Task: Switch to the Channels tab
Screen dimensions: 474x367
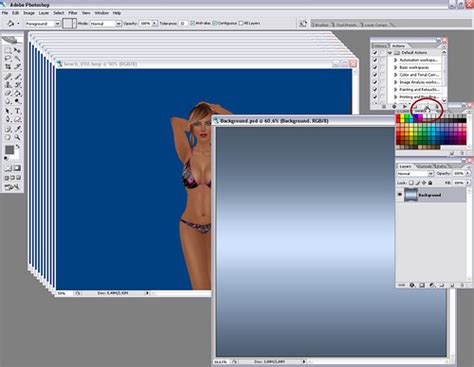Action: click(x=424, y=166)
